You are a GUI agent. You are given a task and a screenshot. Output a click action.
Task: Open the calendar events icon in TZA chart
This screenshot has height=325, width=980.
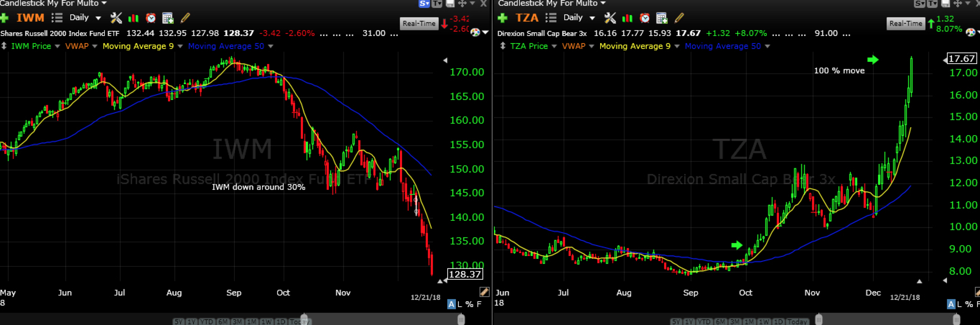tap(662, 18)
